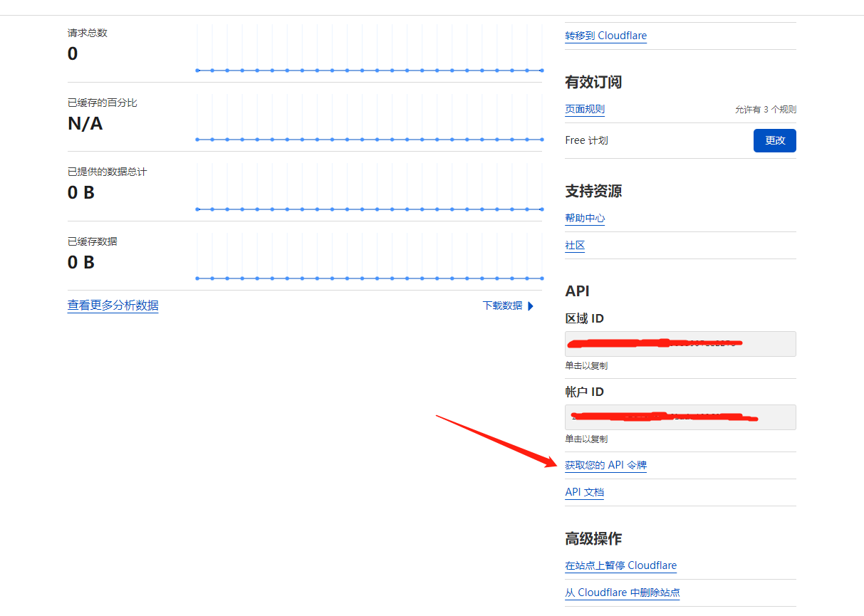Expand the 下载数据 download menu

[x=508, y=306]
